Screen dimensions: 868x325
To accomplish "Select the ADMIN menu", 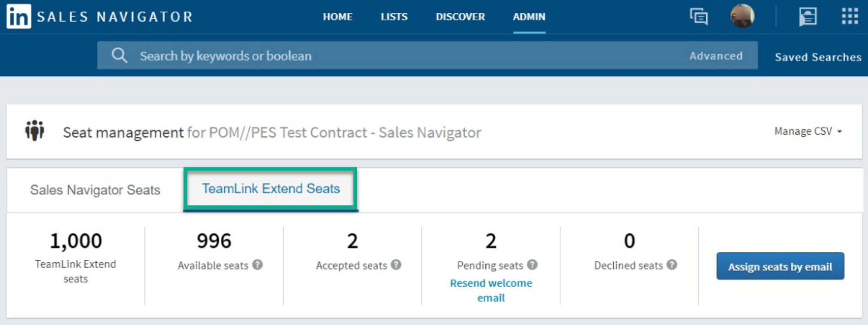I will point(529,16).
